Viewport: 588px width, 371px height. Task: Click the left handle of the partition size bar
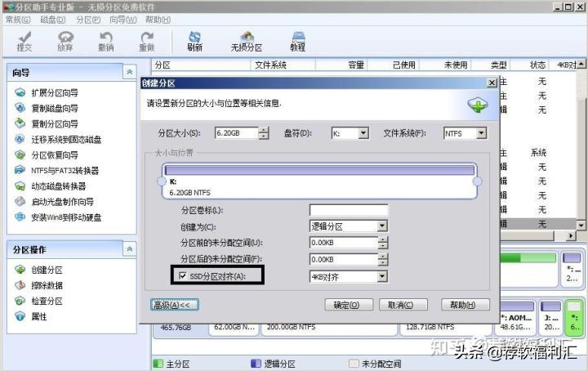[x=162, y=181]
